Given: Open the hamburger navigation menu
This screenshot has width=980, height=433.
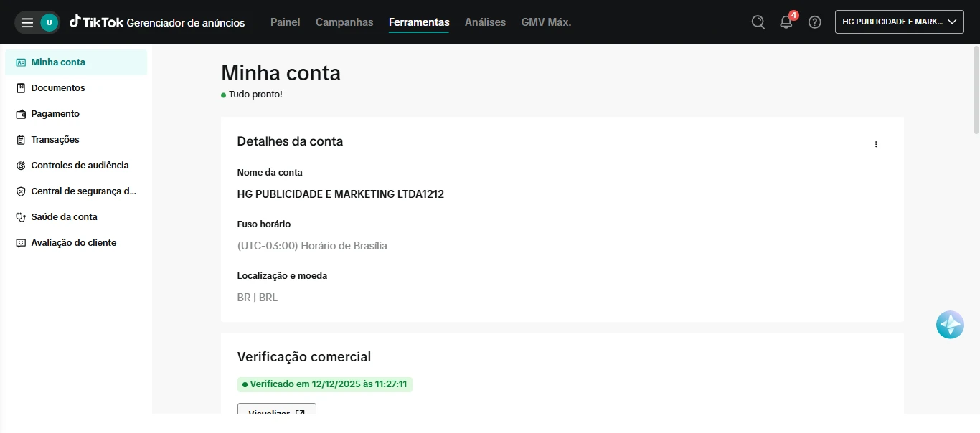Looking at the screenshot, I should pos(27,23).
